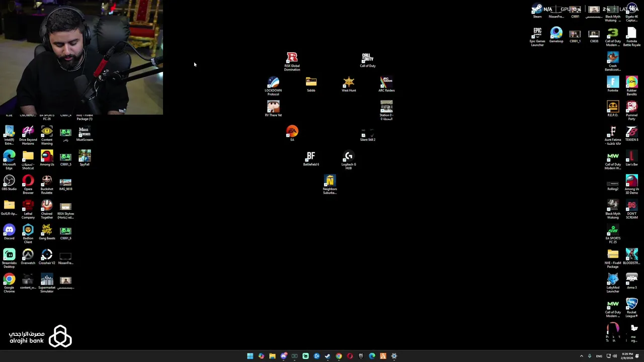The width and height of the screenshot is (644, 362).
Task: Select Battlefield 6 desktop icon
Action: click(311, 158)
